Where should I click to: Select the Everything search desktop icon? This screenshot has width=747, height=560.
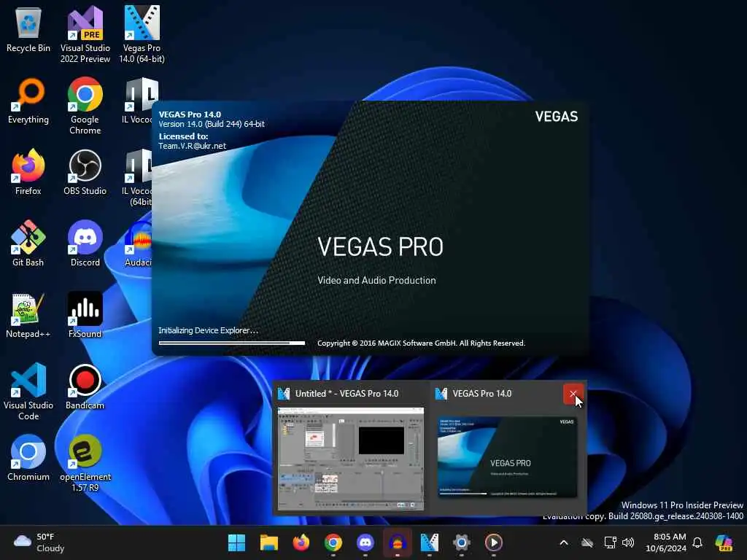[28, 101]
